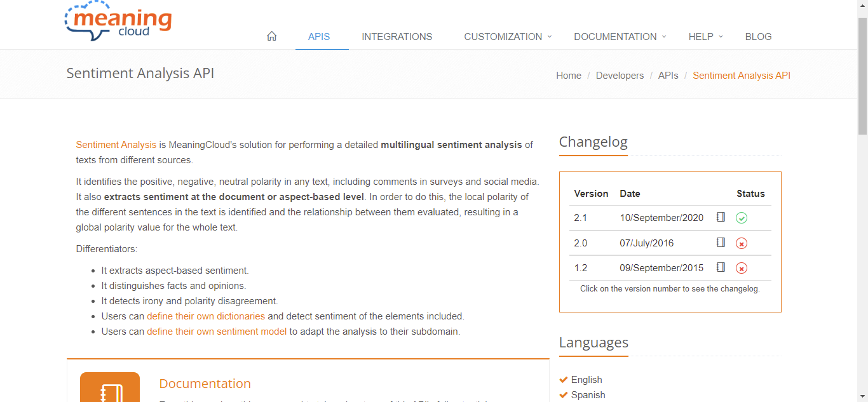Image resolution: width=868 pixels, height=402 pixels.
Task: Click the MeaningCloud brain logo
Action: [x=117, y=20]
